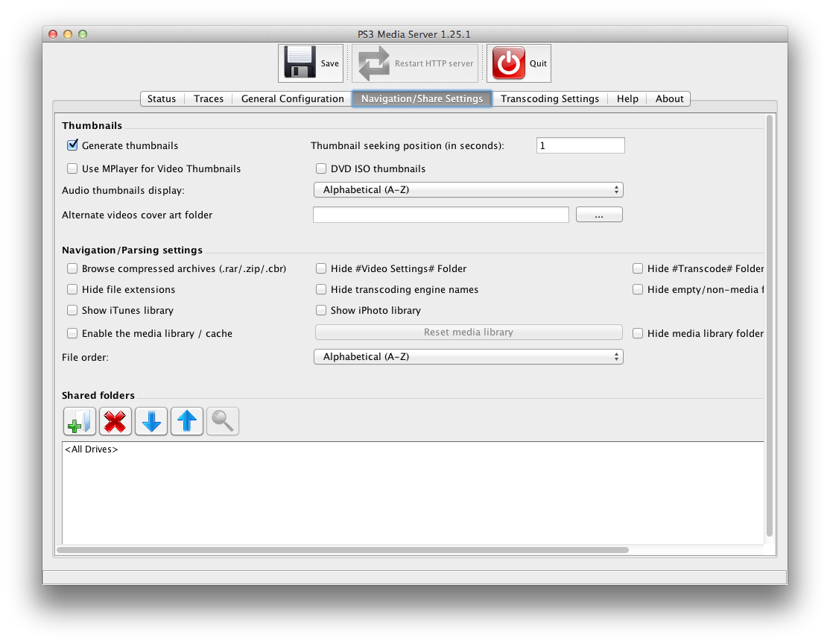Enable Hide file extensions

coord(72,289)
